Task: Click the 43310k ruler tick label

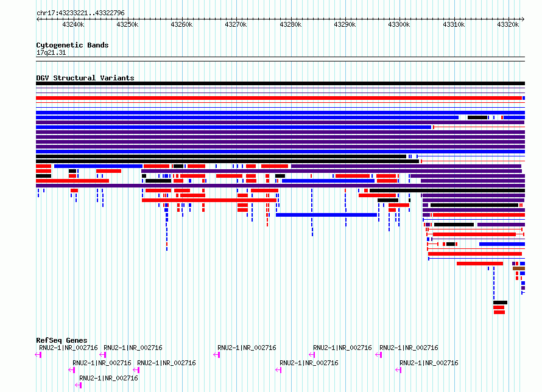Action: click(454, 24)
